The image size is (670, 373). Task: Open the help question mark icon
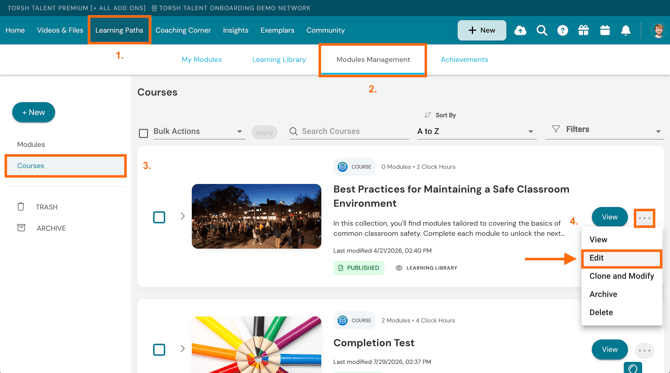[x=562, y=30]
